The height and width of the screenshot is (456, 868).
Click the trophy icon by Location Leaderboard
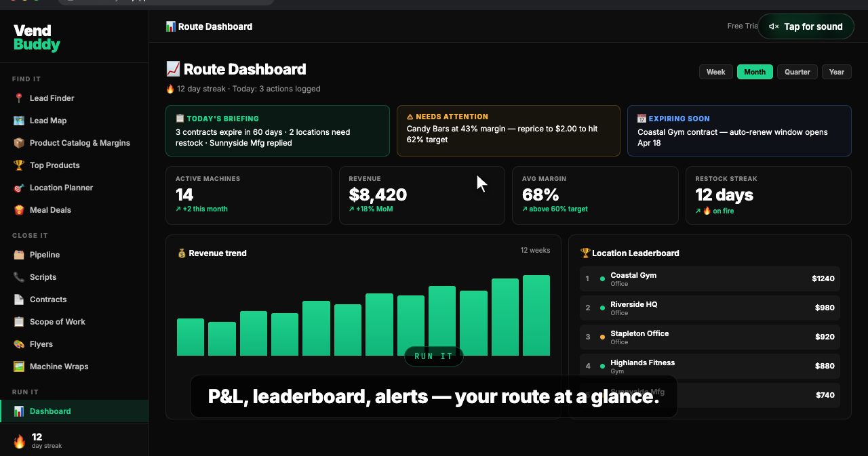coord(585,253)
